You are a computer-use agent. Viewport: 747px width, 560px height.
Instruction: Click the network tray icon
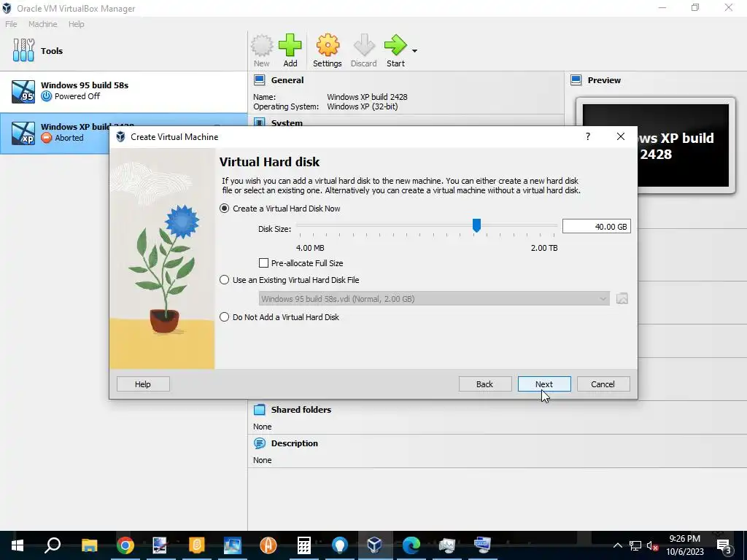coord(635,545)
